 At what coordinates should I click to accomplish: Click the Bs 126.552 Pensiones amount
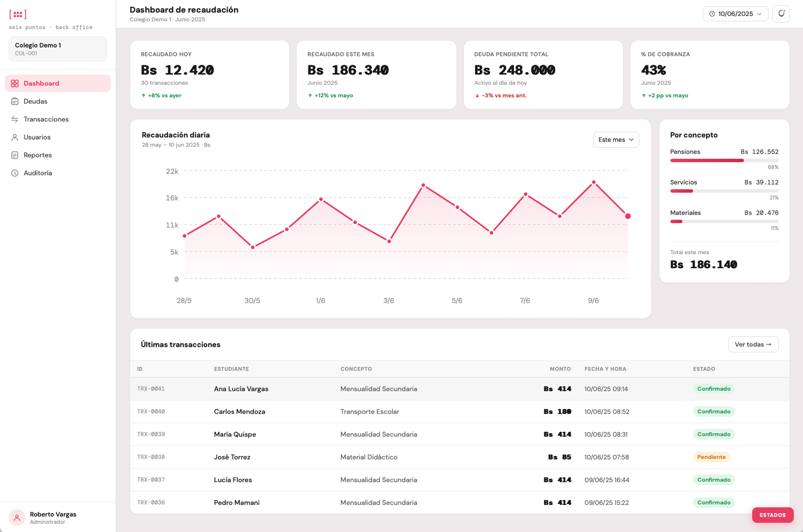point(759,152)
